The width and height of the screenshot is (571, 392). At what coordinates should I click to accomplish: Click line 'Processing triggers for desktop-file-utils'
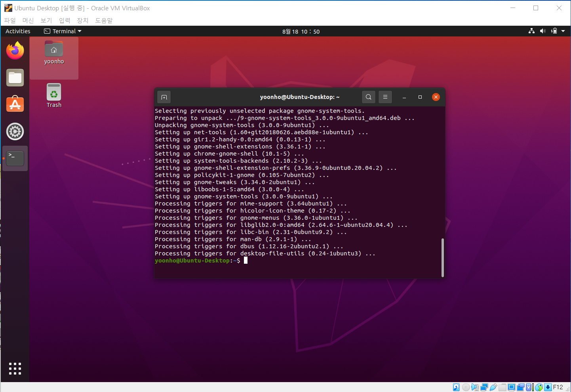pos(265,253)
